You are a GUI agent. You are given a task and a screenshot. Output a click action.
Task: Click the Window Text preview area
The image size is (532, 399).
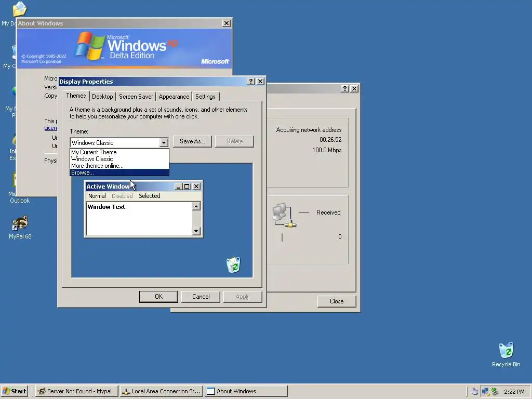tap(139, 219)
